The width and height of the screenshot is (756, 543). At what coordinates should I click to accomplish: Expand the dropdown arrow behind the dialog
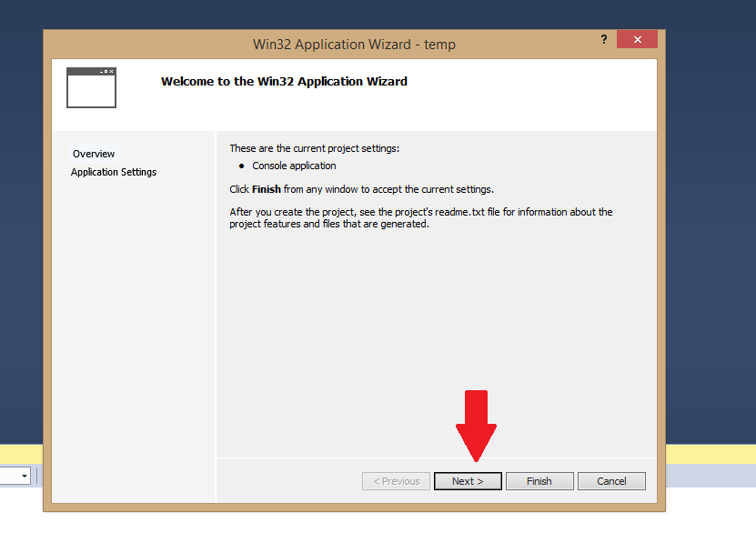pyautogui.click(x=25, y=476)
